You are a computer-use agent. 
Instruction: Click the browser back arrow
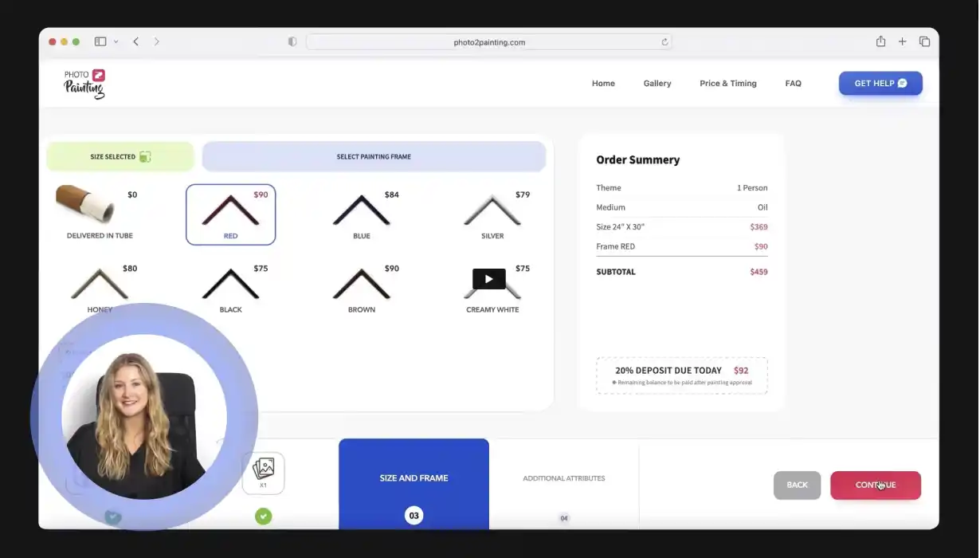coord(136,41)
